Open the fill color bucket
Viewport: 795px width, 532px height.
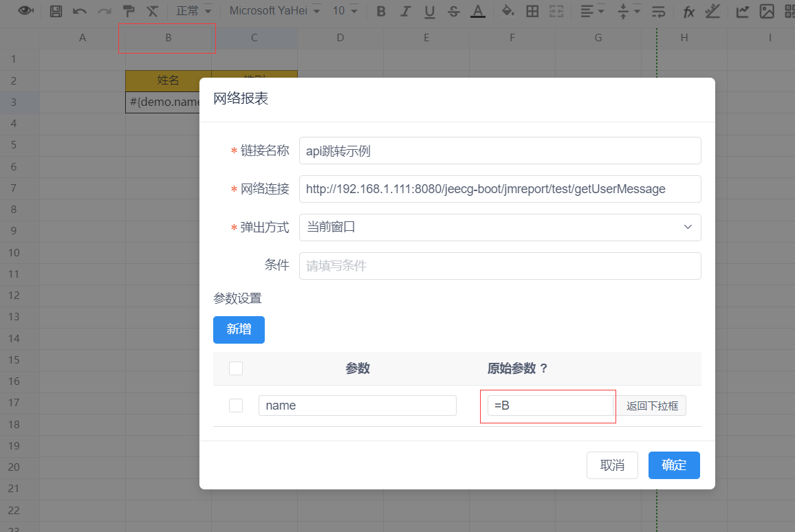click(x=508, y=10)
